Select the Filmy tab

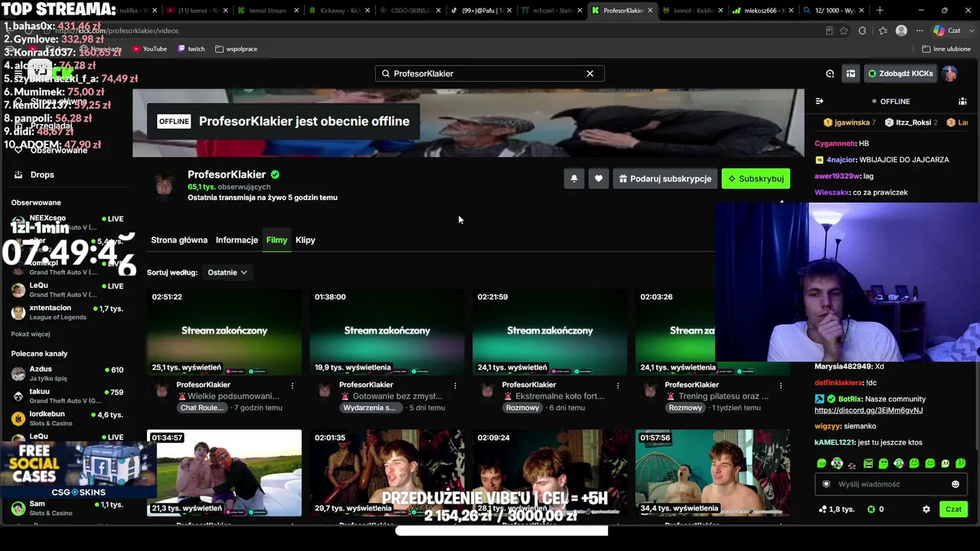[276, 240]
